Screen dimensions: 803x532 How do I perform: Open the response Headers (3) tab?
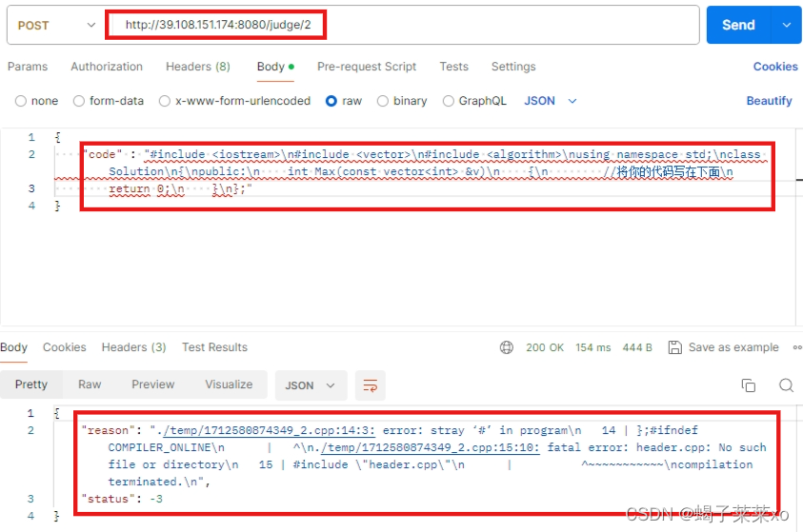(133, 347)
